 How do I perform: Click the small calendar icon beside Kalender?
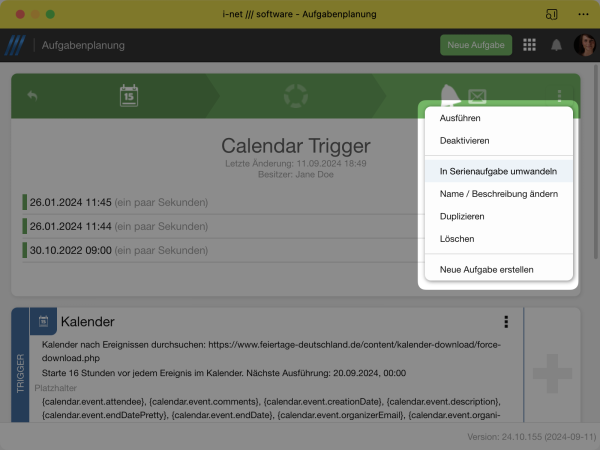44,322
